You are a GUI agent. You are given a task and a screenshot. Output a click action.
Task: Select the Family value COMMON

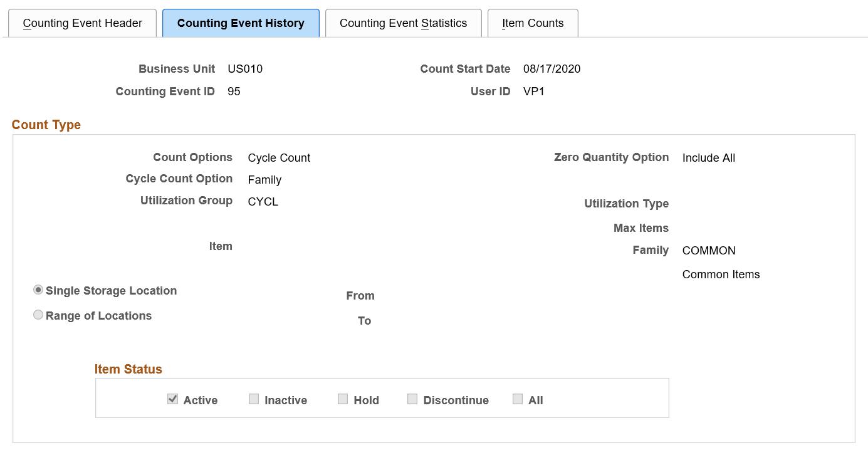coord(709,250)
